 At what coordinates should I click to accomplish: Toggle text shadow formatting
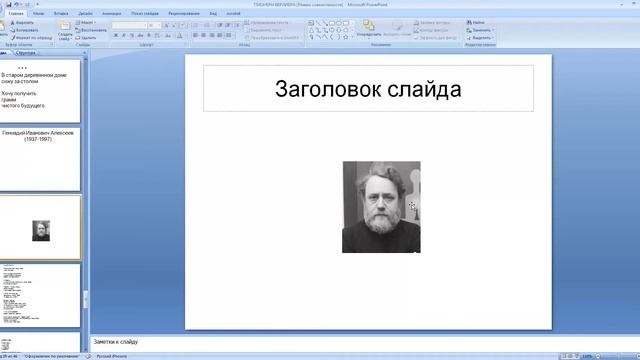pos(149,36)
